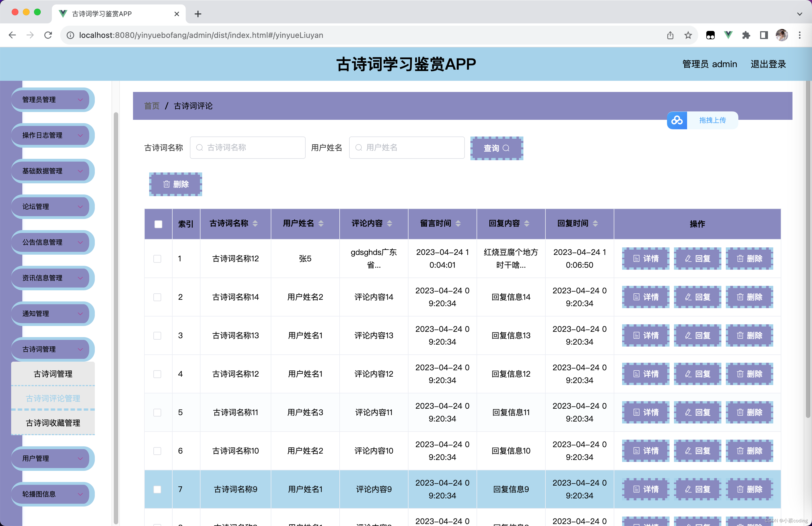Click the share page icon
812x526 pixels.
coord(670,35)
